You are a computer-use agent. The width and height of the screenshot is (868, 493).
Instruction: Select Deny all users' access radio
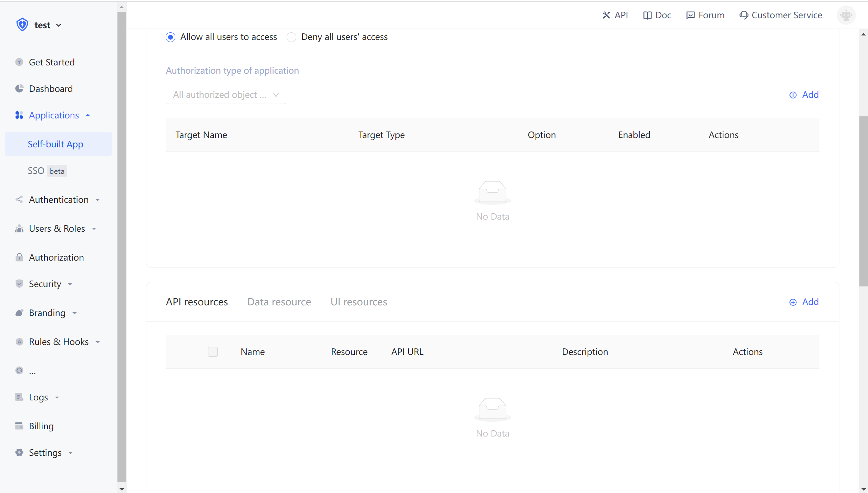pos(291,37)
